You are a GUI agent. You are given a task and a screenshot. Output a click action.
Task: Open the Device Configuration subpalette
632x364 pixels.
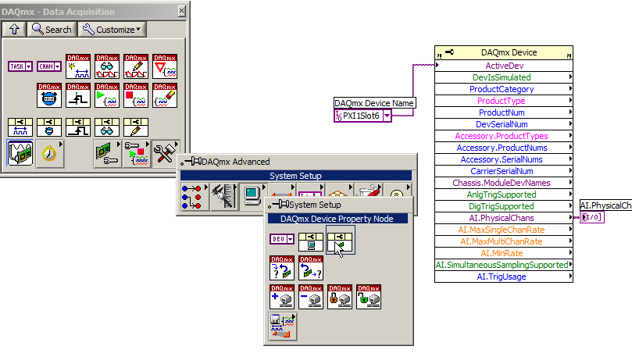107,154
